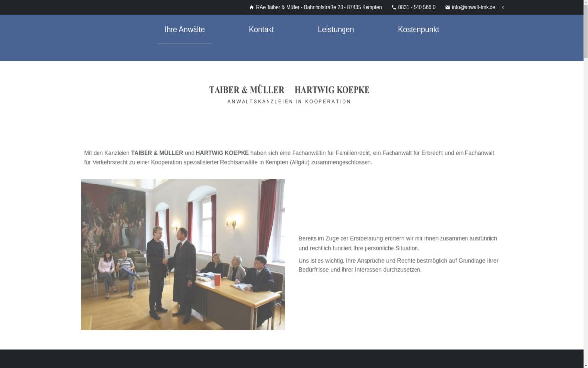The height and width of the screenshot is (368, 588).
Task: Select the phone receiver icon in the header
Action: [393, 7]
